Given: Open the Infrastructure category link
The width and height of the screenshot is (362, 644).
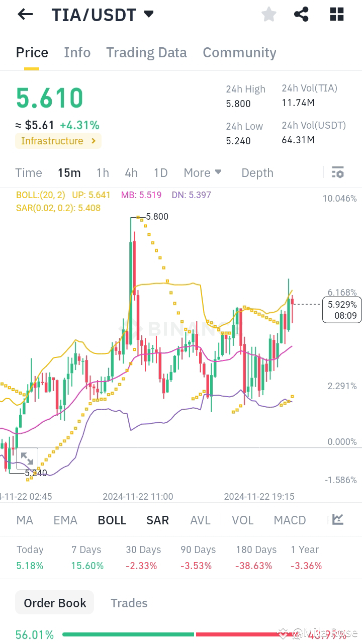Looking at the screenshot, I should (58, 141).
